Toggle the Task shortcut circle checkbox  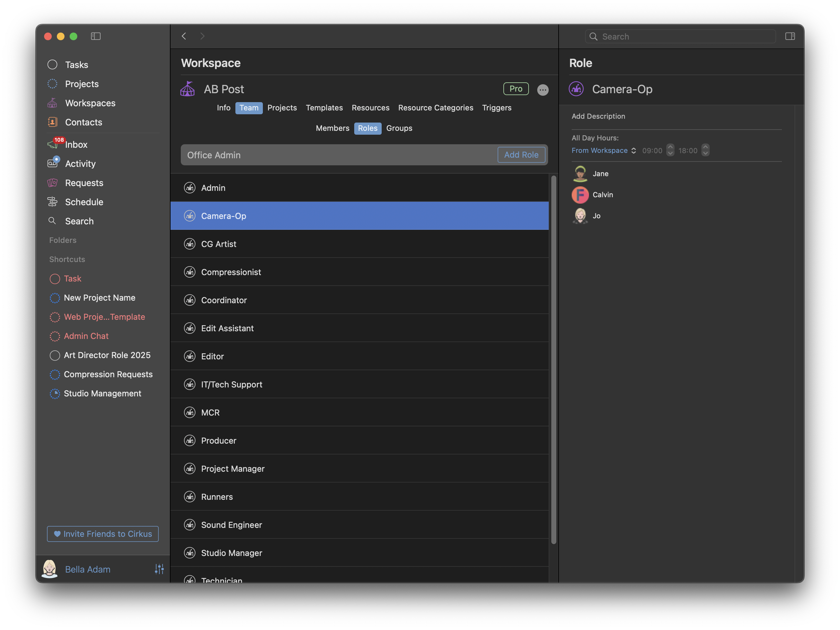[x=55, y=279]
